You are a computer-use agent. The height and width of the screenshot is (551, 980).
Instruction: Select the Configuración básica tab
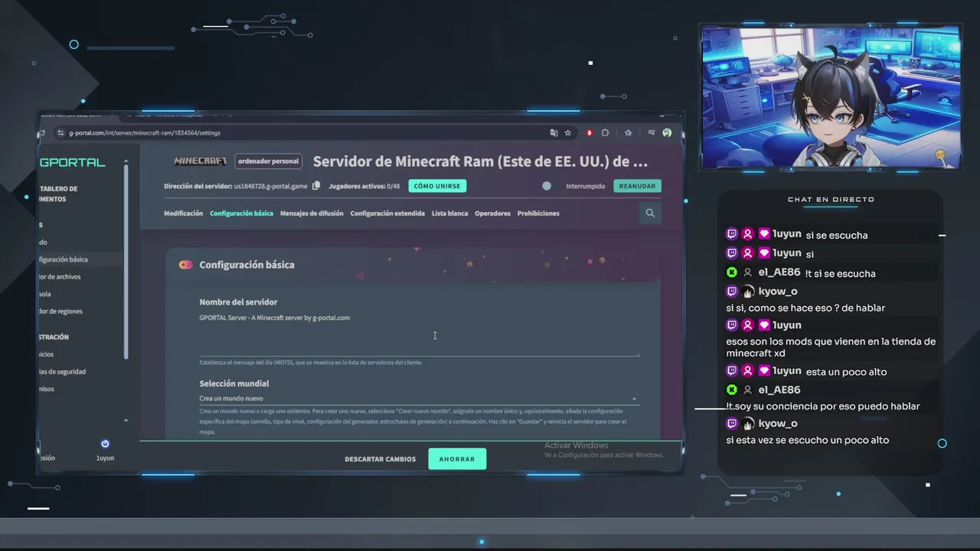[241, 214]
